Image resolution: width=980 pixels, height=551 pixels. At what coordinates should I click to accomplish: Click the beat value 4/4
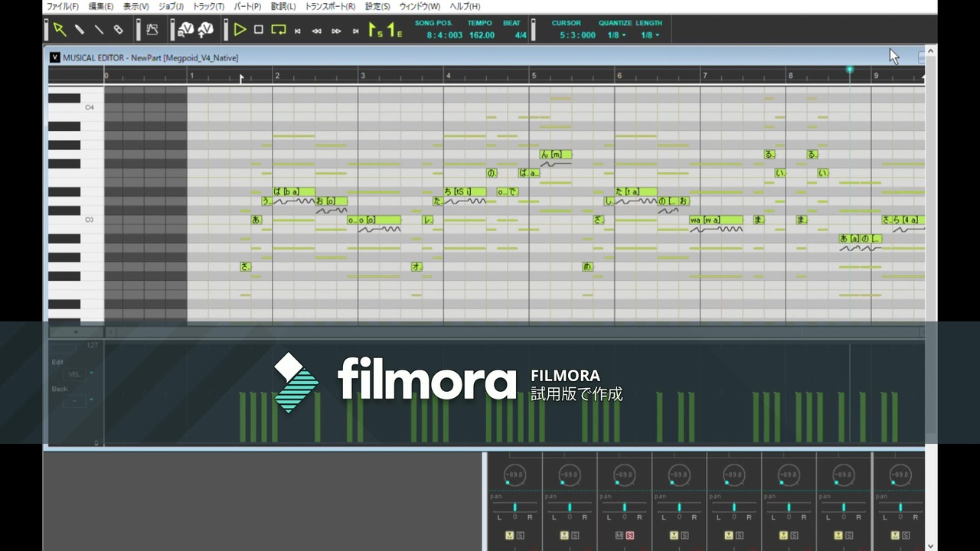(x=521, y=35)
